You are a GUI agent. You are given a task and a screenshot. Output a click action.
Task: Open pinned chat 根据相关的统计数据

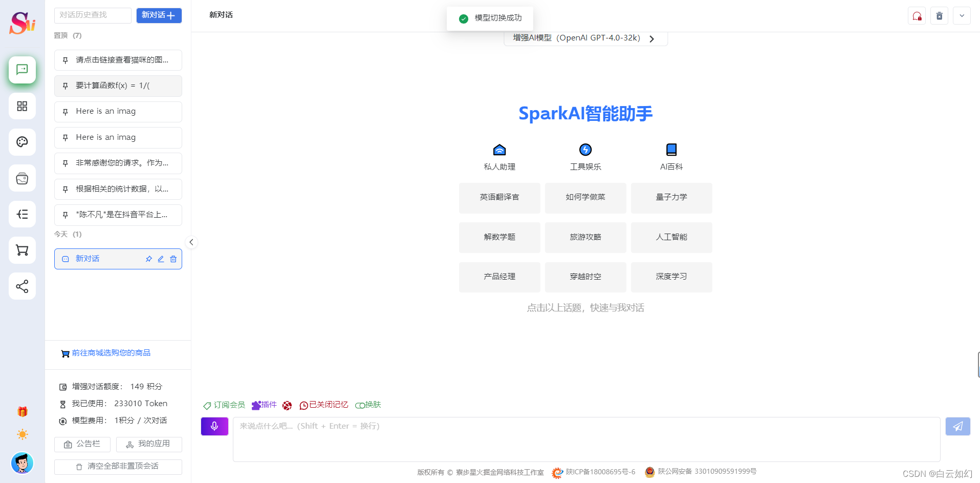(x=118, y=189)
